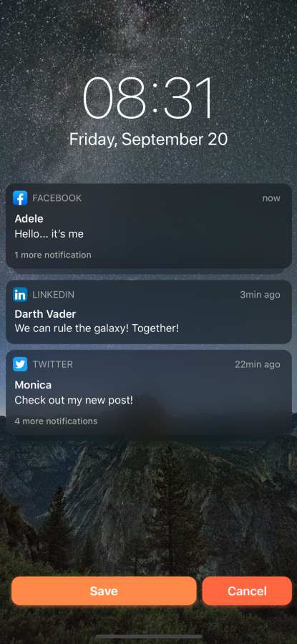Open Darth Vader's LinkedIn message

[x=149, y=312]
